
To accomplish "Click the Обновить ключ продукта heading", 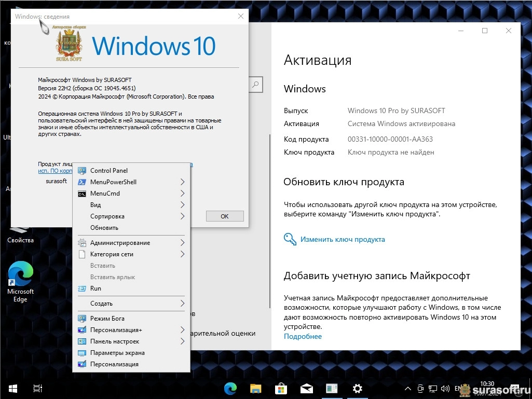I will point(344,182).
